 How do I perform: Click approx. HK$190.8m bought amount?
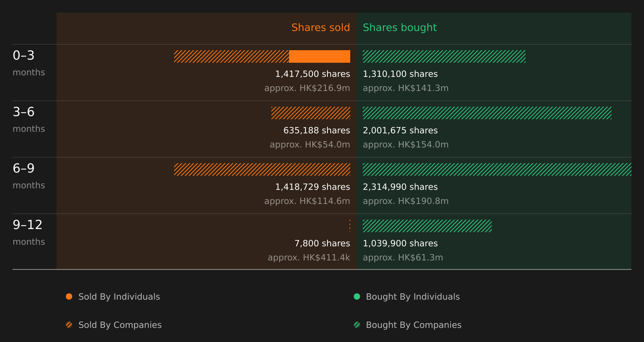pyautogui.click(x=406, y=201)
